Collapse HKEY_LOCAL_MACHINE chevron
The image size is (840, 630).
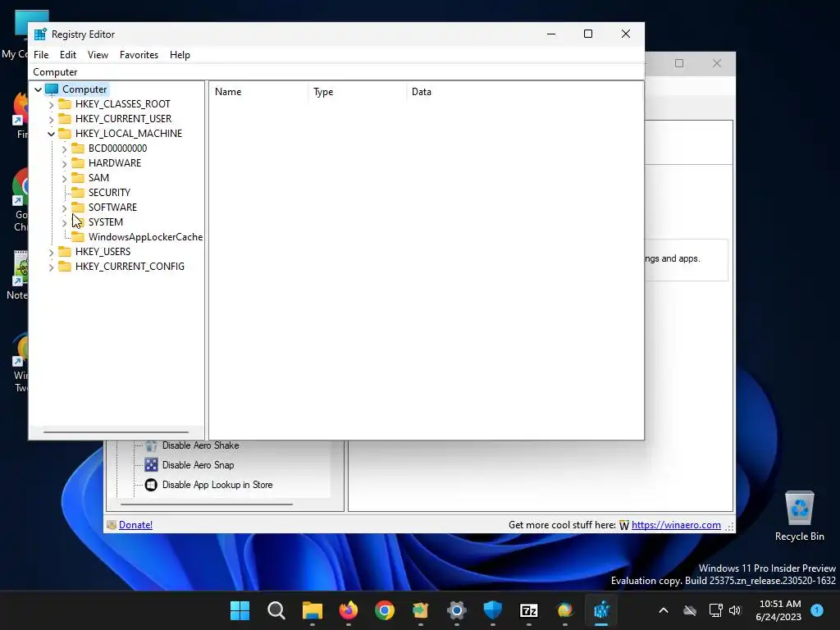pos(52,134)
